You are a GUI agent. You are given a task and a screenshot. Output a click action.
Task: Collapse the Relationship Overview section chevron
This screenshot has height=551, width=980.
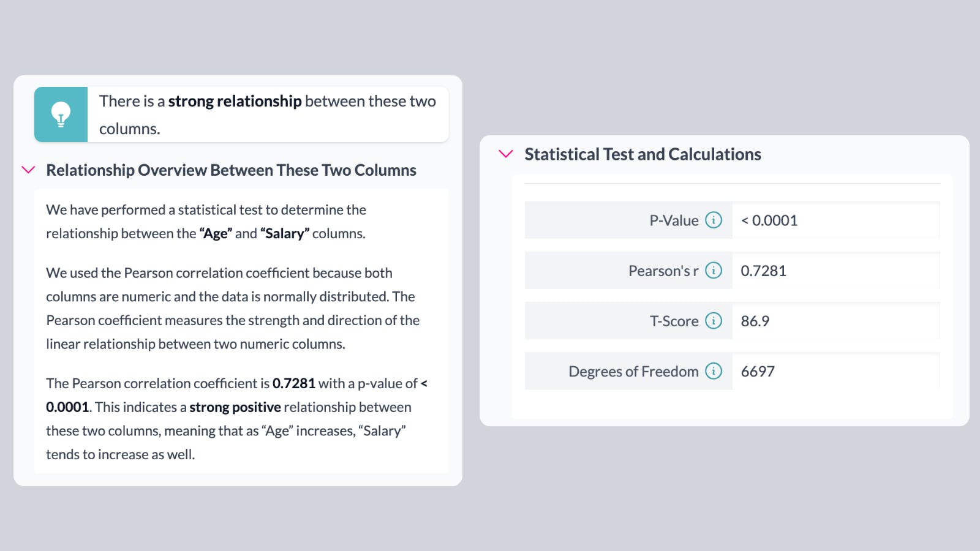[28, 170]
